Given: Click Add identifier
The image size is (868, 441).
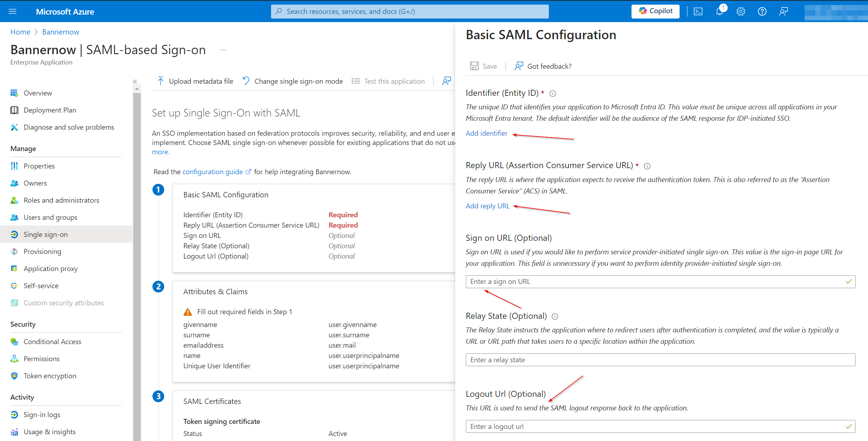Looking at the screenshot, I should tap(487, 133).
